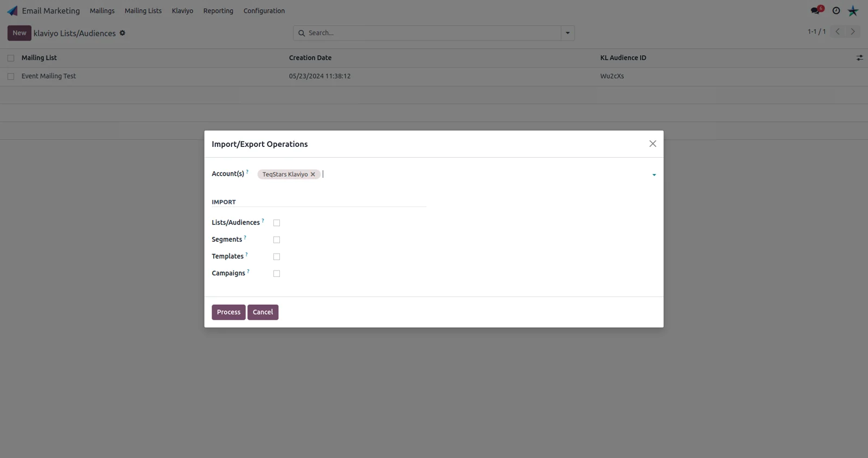Open the optional columns adjust icon
Screen dimensions: 868x458
coord(859,57)
